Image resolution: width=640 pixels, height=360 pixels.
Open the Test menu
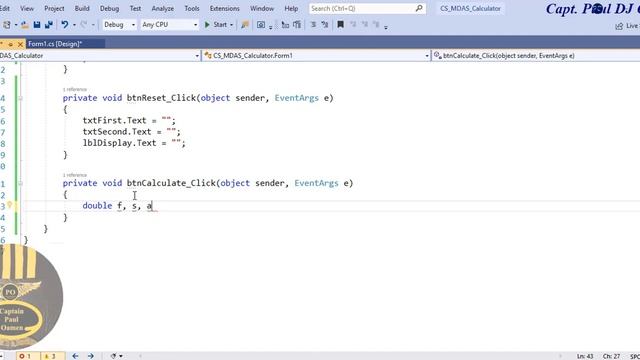coord(135,8)
